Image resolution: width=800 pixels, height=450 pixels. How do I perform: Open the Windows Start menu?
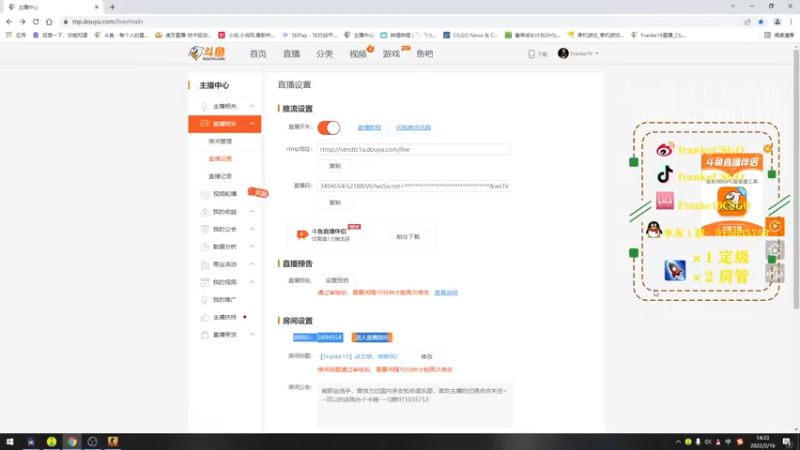(10, 442)
